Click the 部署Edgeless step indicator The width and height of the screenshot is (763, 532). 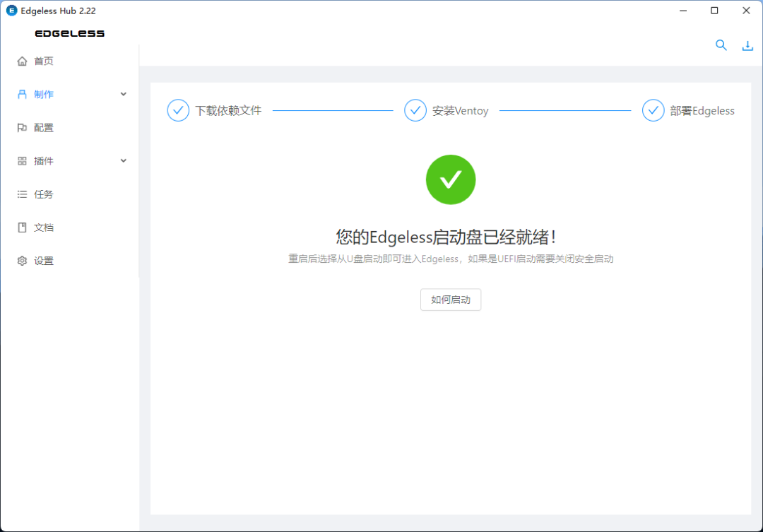pyautogui.click(x=653, y=110)
